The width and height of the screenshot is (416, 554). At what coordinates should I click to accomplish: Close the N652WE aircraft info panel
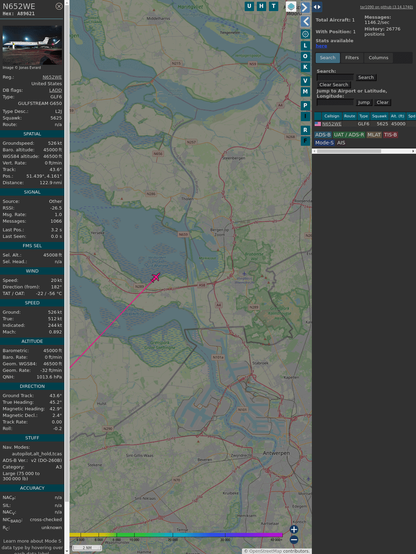(59, 6)
